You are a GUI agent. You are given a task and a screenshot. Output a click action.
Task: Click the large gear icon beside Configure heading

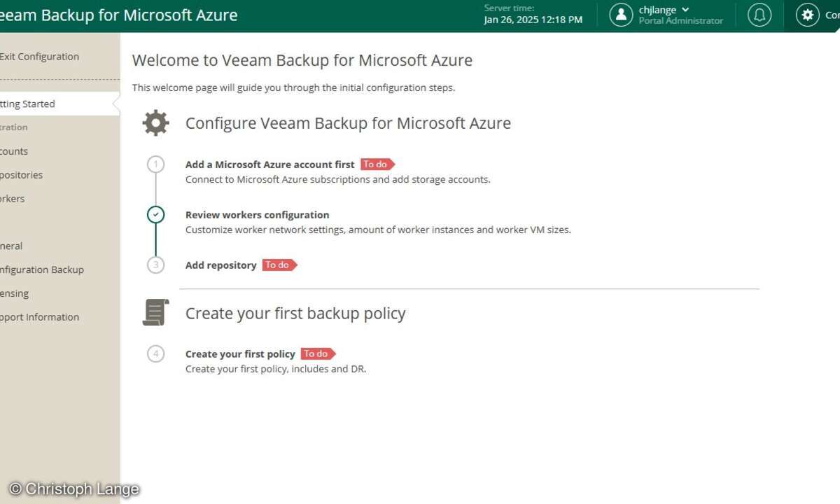click(155, 123)
